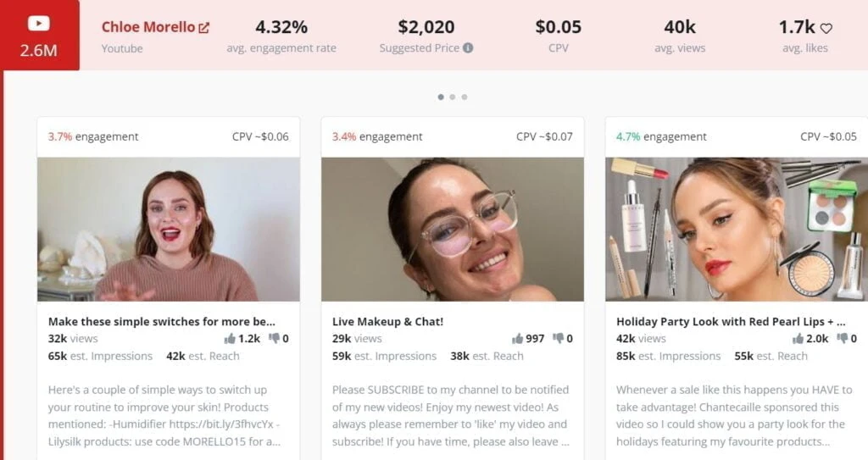Click thumbs-down icon on Holiday Party card
Image resolution: width=868 pixels, height=460 pixels.
[842, 338]
